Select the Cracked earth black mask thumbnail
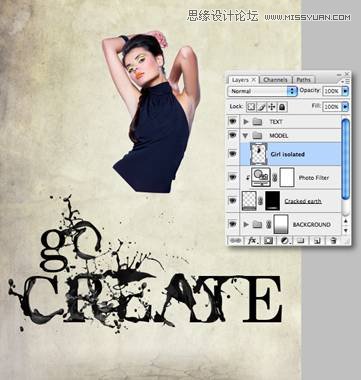Image resolution: width=361 pixels, height=380 pixels. tap(272, 201)
